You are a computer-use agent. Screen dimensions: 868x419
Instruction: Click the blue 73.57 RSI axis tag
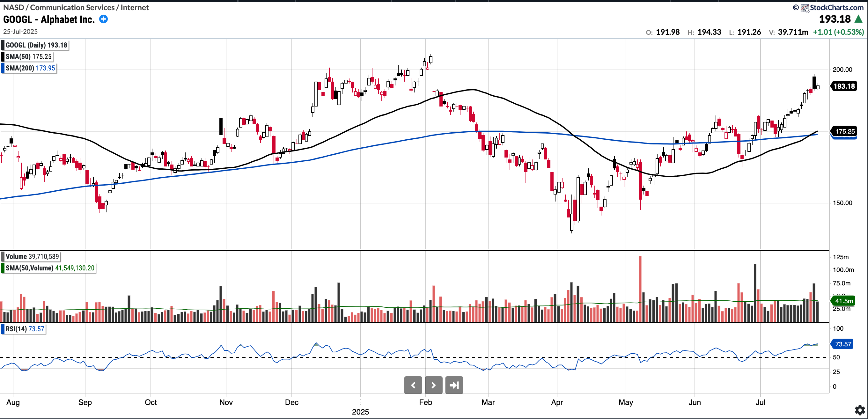tap(843, 344)
